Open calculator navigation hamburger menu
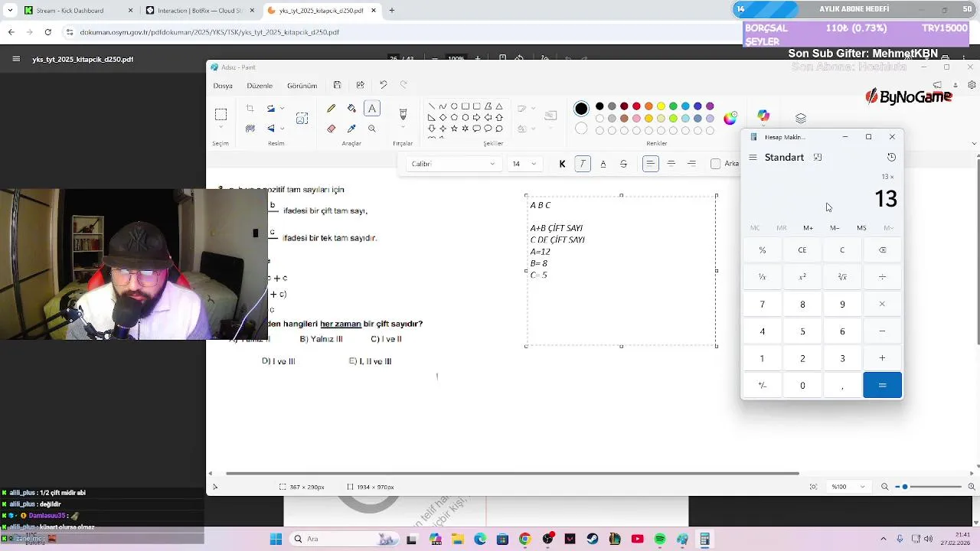Viewport: 980px width, 551px height. pos(753,157)
